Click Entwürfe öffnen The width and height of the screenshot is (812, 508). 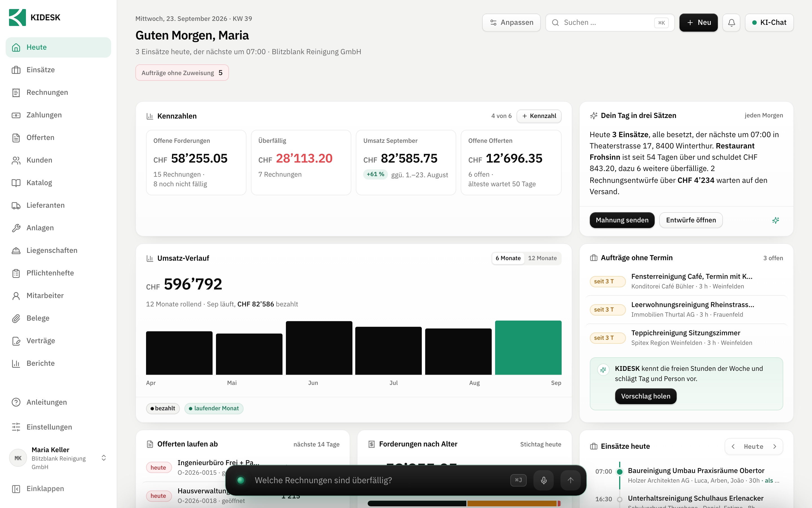click(691, 220)
